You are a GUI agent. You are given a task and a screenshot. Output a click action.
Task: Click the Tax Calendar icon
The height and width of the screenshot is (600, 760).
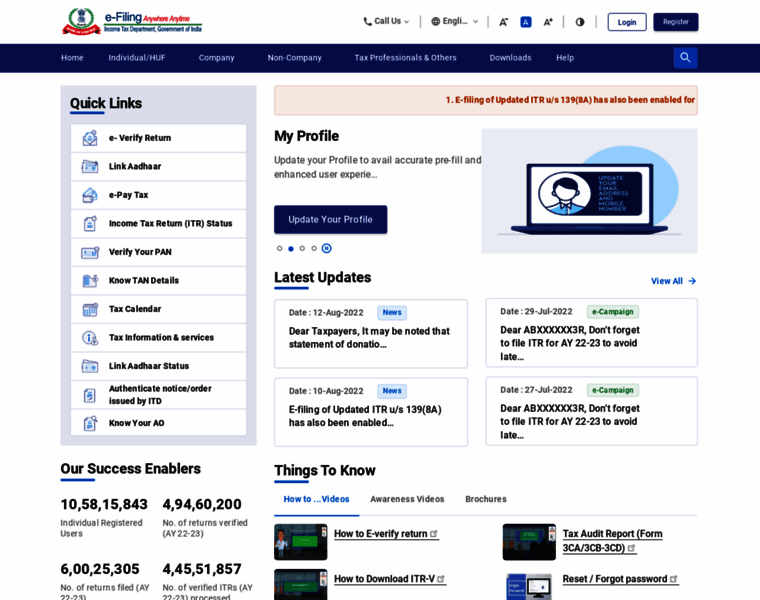pos(90,309)
